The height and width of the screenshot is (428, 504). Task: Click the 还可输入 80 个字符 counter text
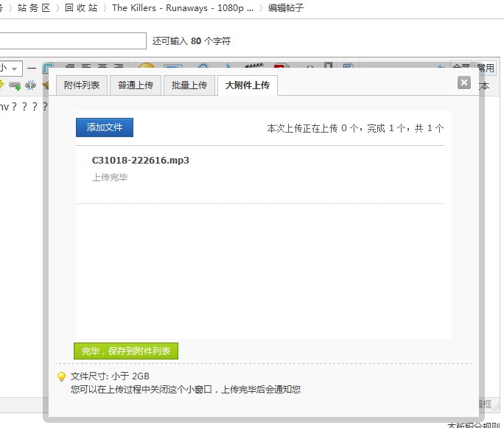click(192, 41)
